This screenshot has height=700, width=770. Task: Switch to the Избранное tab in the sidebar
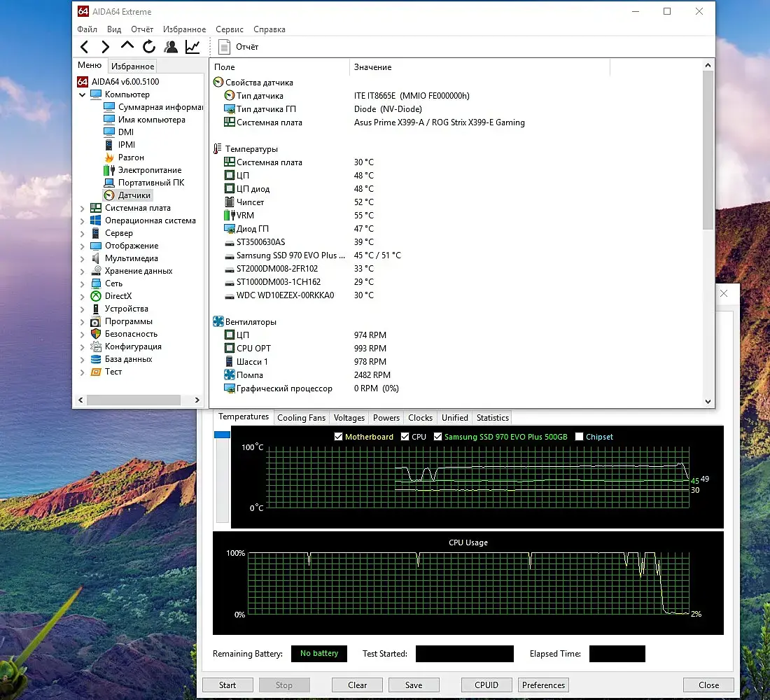tap(132, 66)
